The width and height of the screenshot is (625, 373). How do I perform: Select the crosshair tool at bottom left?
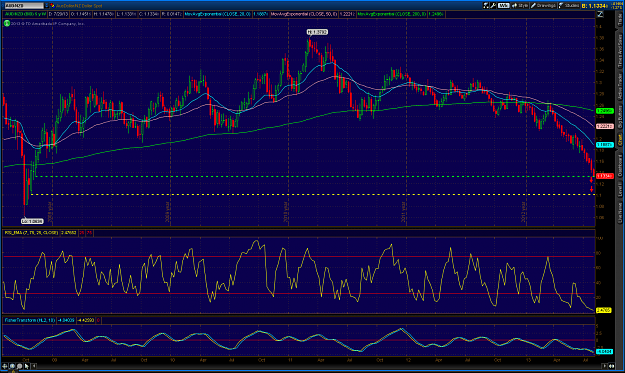point(5,366)
